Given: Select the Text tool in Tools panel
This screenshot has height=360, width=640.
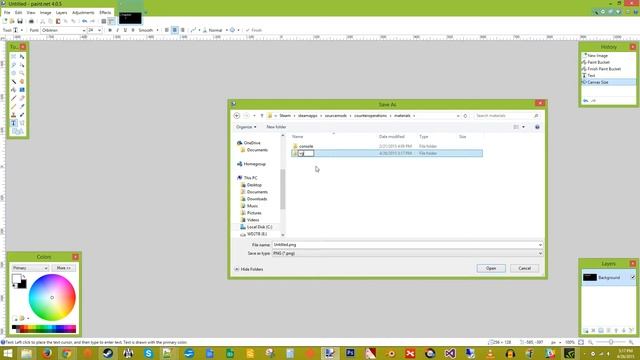Looking at the screenshot, I should pos(13,123).
